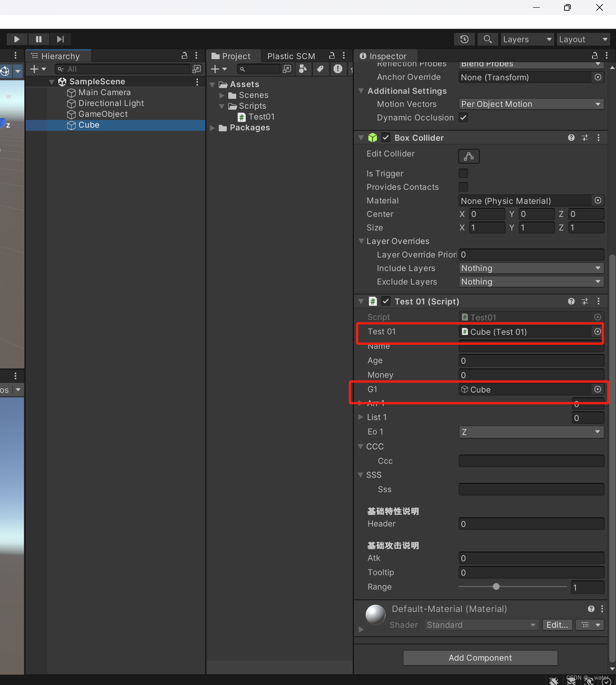Click Edit... on the Default-Material

557,625
